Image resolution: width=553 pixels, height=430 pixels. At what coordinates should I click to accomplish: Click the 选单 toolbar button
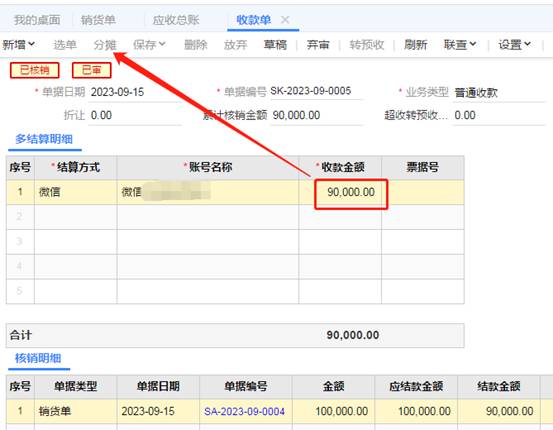pos(65,45)
